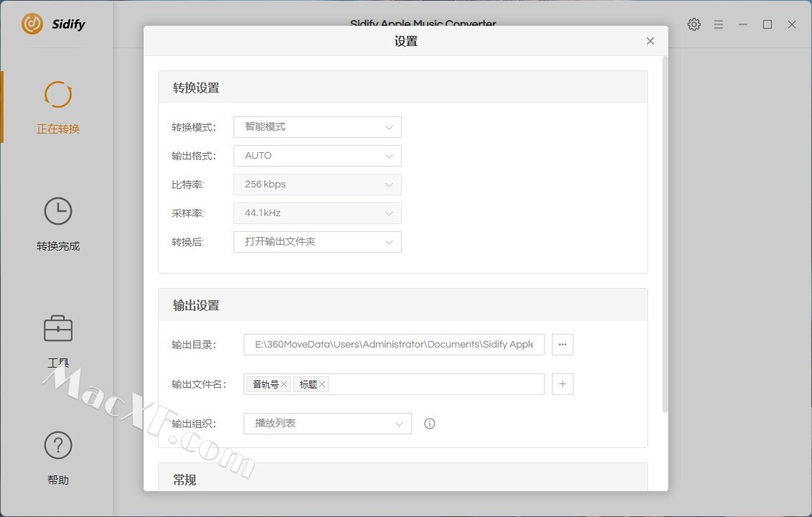Click the 常规 section heading

[x=185, y=480]
